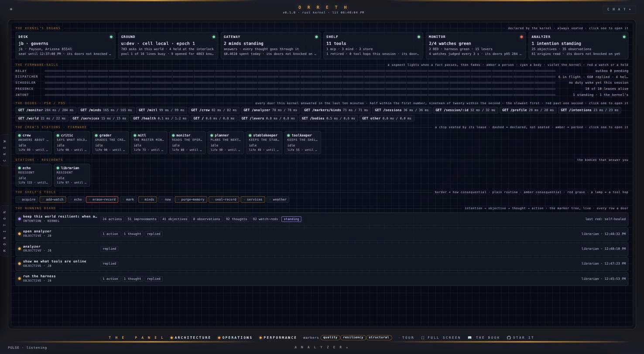644x354 pixels.
Task: Click the green status lamp on the Desk card
Action: click(x=111, y=37)
